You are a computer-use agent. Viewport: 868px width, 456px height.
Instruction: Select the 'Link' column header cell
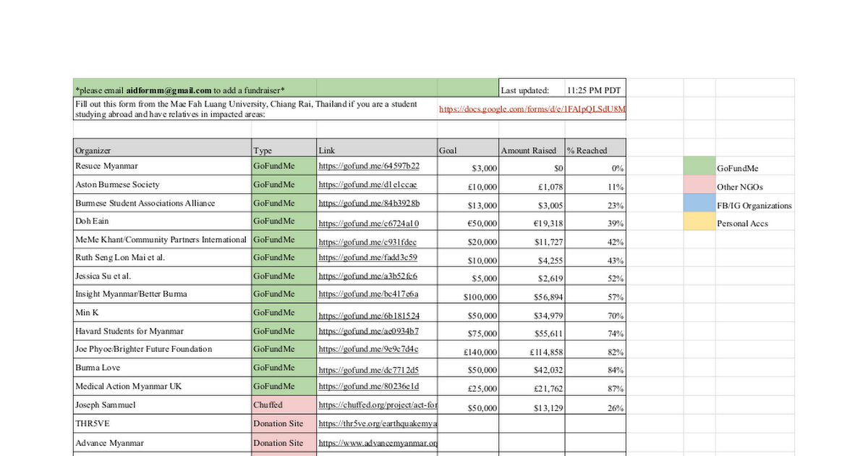pyautogui.click(x=377, y=148)
